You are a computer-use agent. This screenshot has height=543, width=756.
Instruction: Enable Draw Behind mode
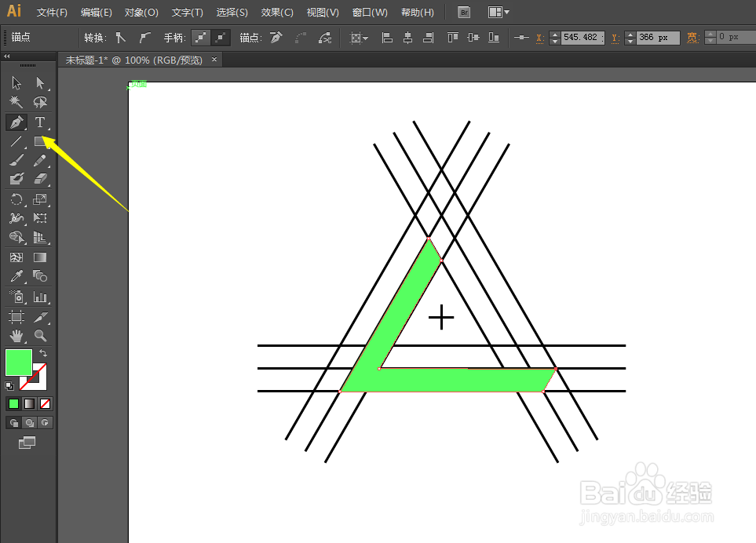point(29,423)
